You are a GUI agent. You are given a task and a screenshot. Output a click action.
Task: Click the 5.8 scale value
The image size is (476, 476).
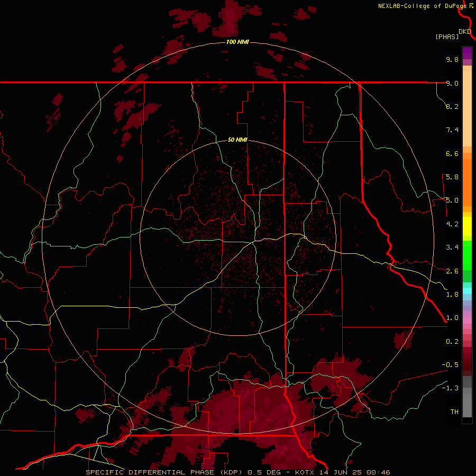click(x=452, y=177)
